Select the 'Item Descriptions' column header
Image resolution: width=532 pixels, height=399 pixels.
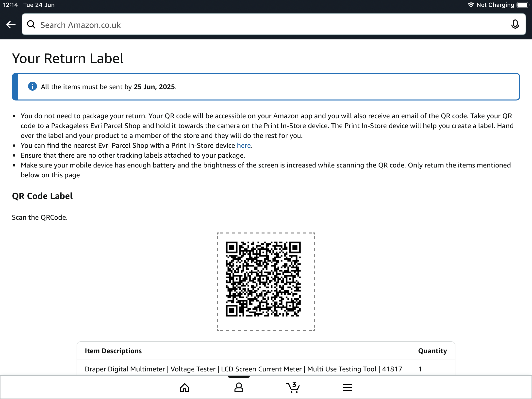point(113,351)
